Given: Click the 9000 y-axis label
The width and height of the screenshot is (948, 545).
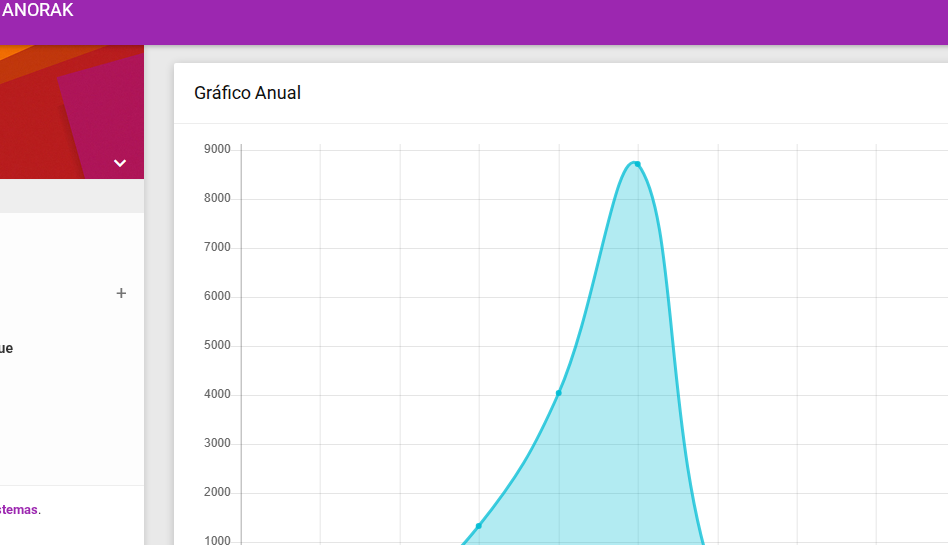Looking at the screenshot, I should pyautogui.click(x=217, y=150).
